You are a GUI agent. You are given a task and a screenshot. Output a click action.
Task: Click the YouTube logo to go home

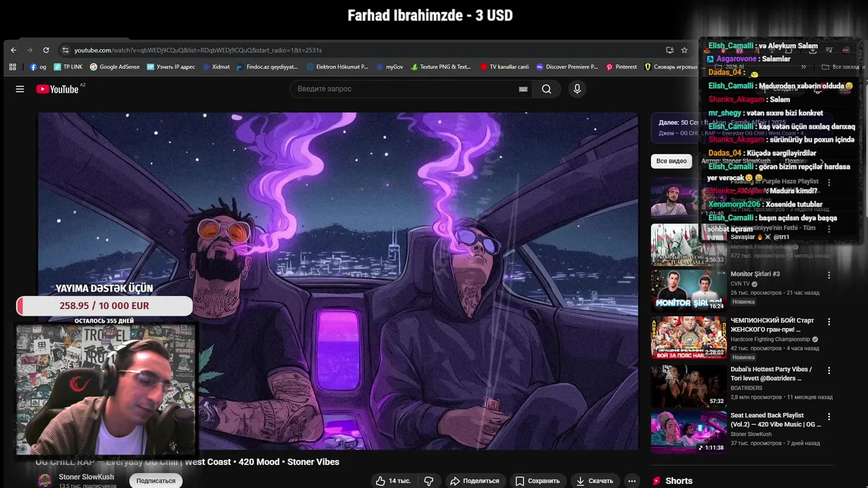pyautogui.click(x=58, y=89)
